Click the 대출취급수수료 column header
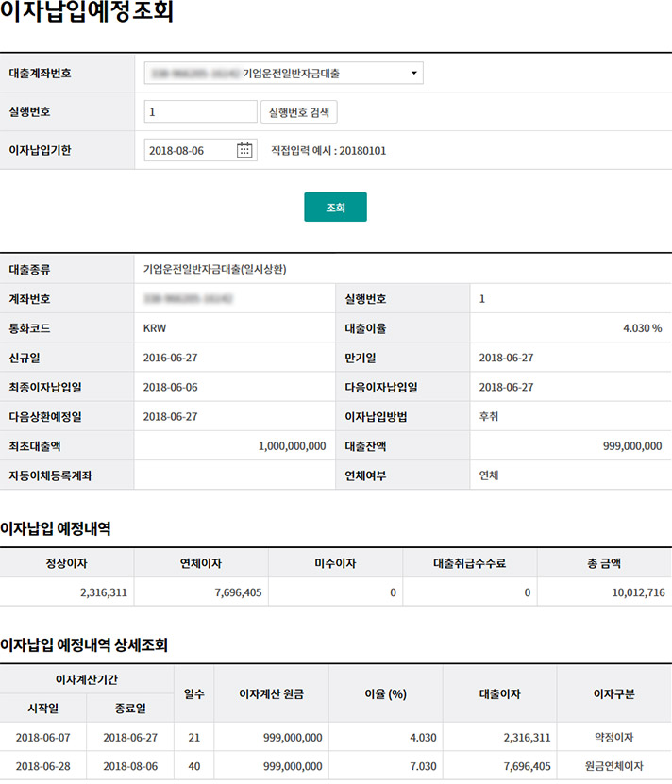 pyautogui.click(x=470, y=563)
